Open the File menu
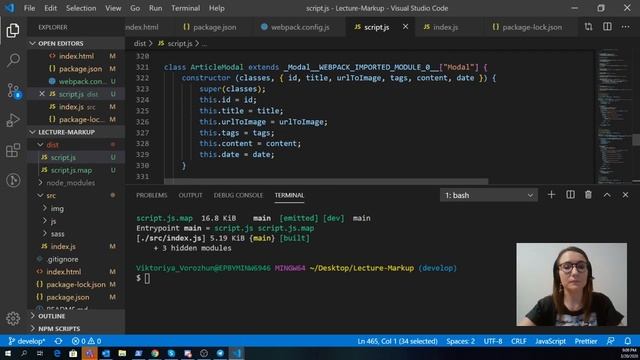640x360 pixels. (29, 8)
